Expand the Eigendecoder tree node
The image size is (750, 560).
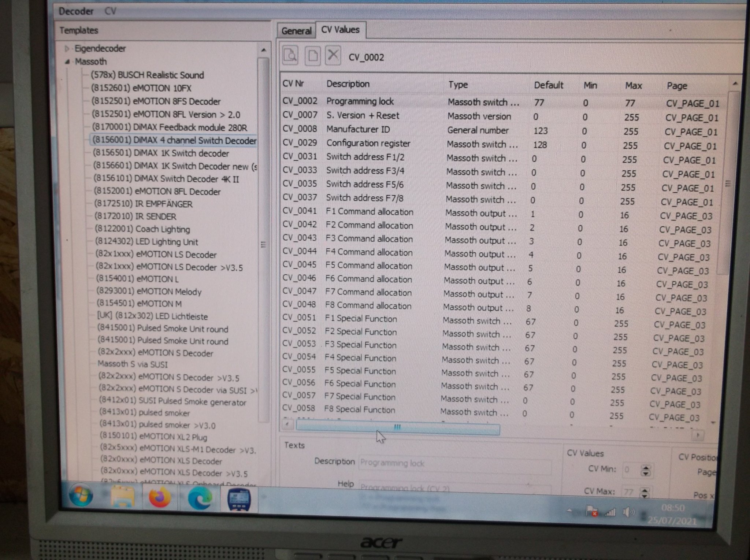click(67, 48)
